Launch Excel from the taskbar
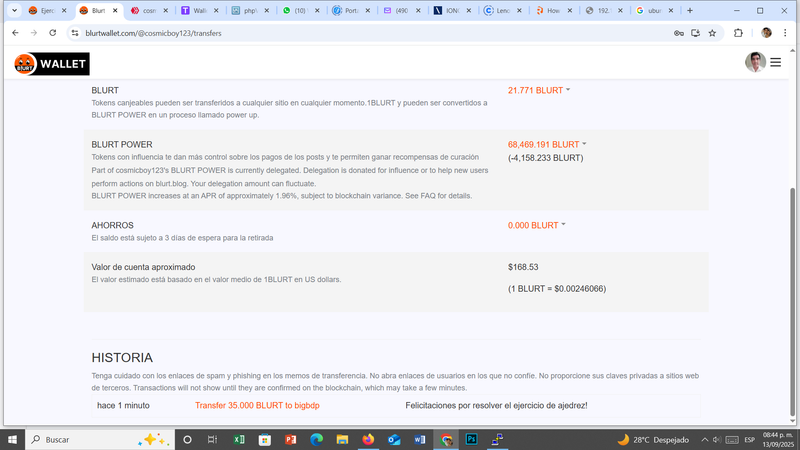 pyautogui.click(x=239, y=439)
